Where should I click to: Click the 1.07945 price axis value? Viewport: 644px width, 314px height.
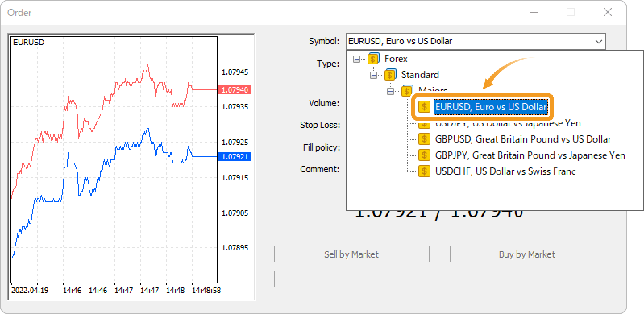tap(235, 72)
